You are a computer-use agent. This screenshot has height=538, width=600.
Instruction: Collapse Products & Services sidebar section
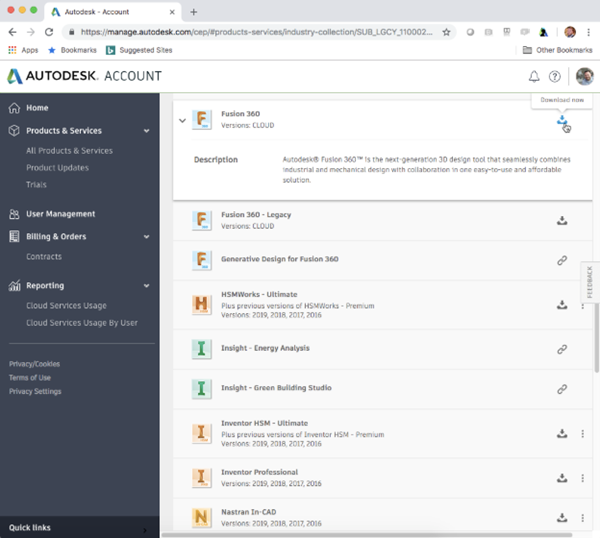[147, 131]
